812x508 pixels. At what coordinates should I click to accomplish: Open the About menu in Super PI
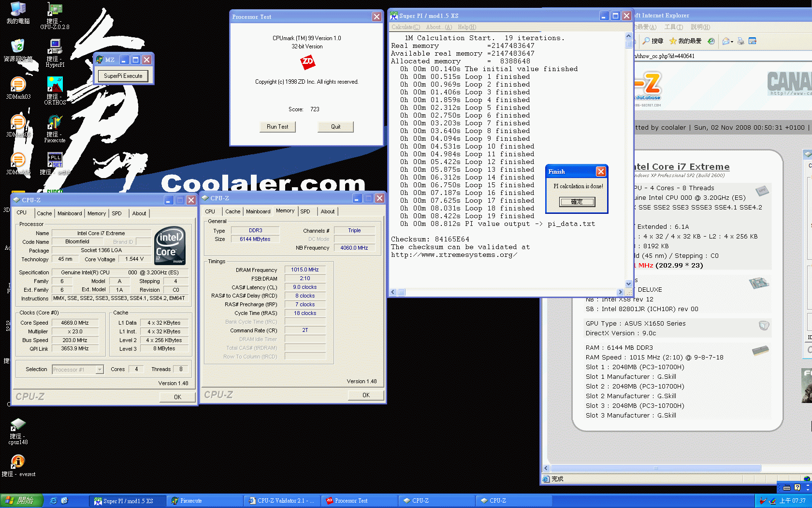pos(439,27)
